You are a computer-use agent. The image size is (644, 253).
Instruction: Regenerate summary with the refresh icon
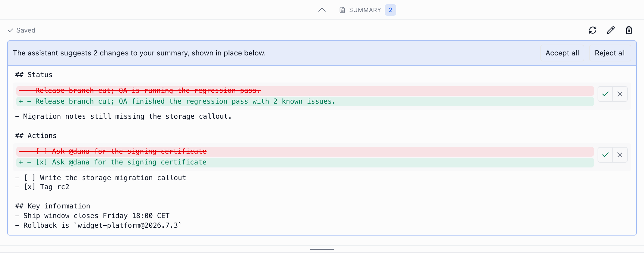pos(592,30)
